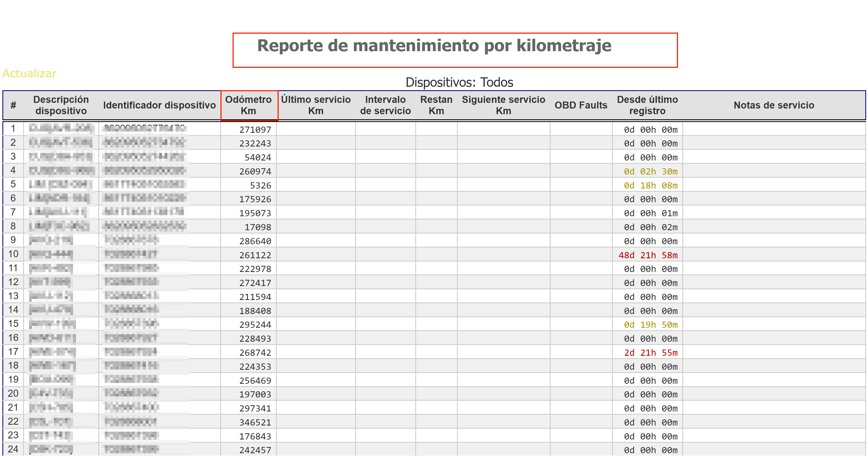Click the yellow 0d 02h 30m value
The width and height of the screenshot is (868, 457).
coord(650,172)
